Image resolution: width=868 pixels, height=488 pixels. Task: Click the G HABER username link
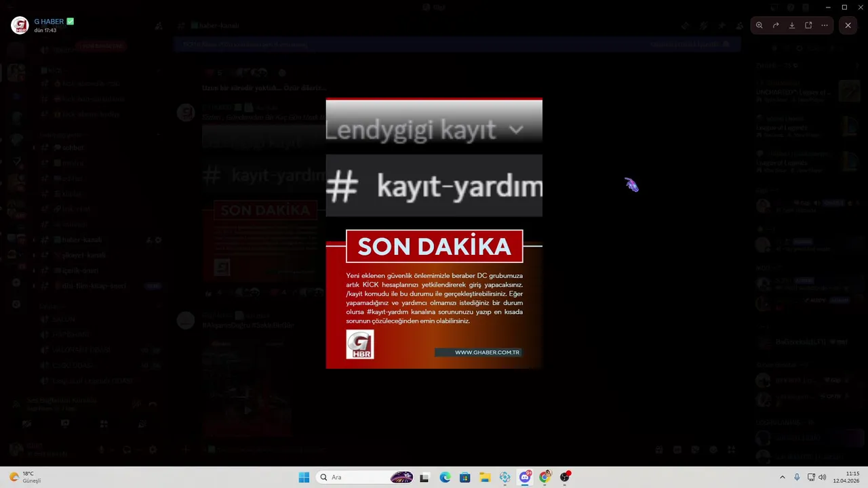49,22
